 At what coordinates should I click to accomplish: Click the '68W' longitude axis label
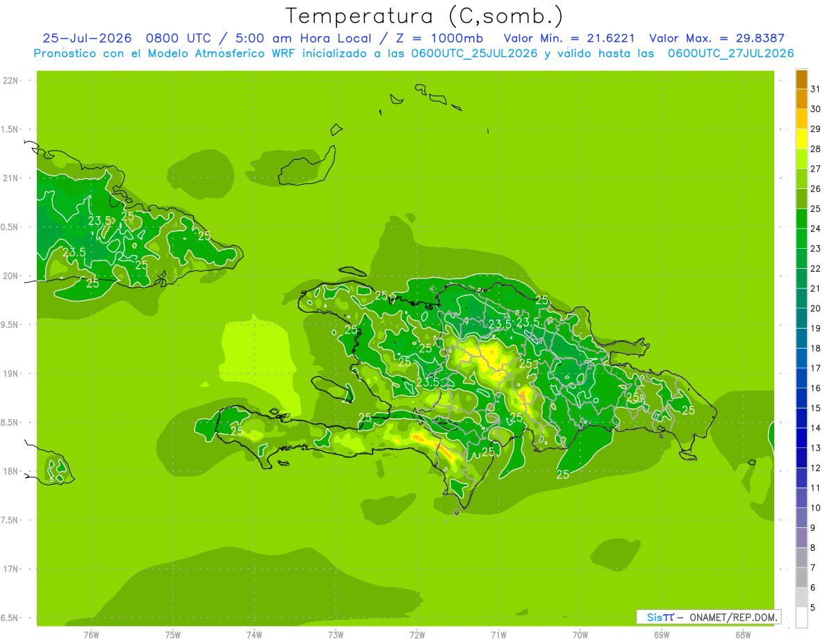click(x=743, y=635)
